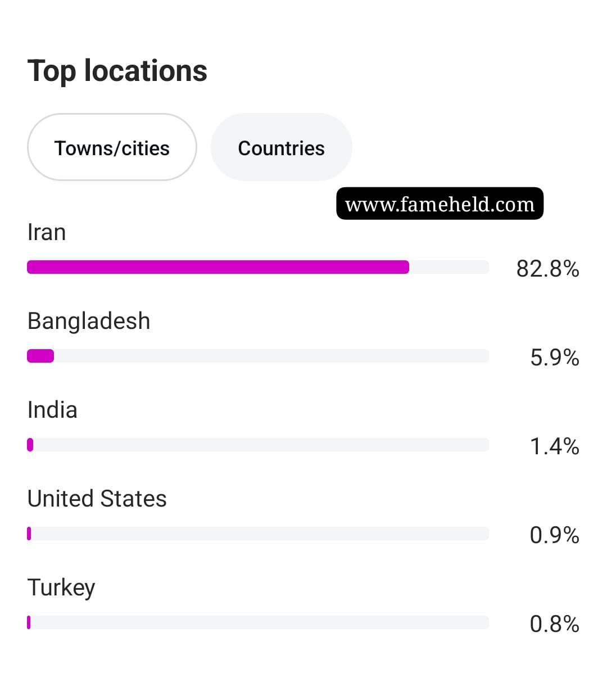Select the Countries tab
The width and height of the screenshot is (607, 700).
281,147
